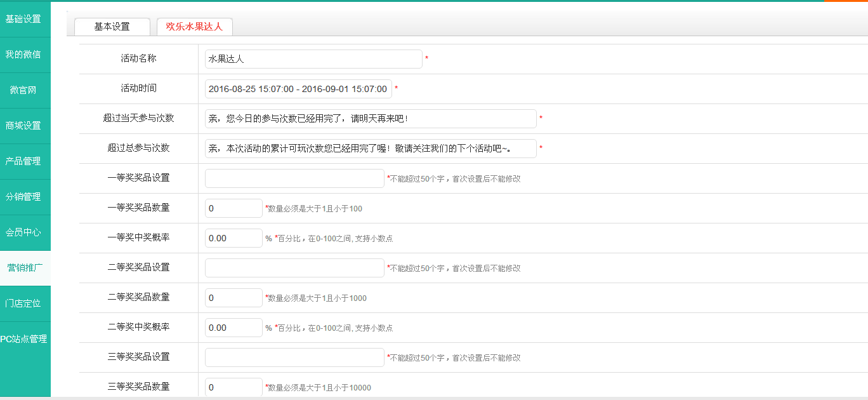Open 基础设置 in the sidebar
Viewport: 868px width, 400px height.
pos(23,19)
